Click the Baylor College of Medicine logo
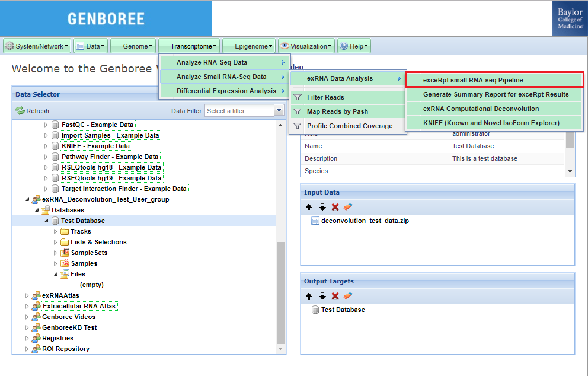 (x=570, y=18)
